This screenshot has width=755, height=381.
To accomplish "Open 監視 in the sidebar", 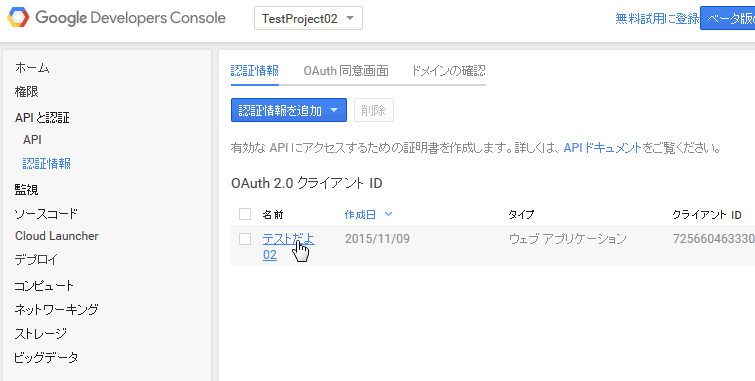I will 26,190.
